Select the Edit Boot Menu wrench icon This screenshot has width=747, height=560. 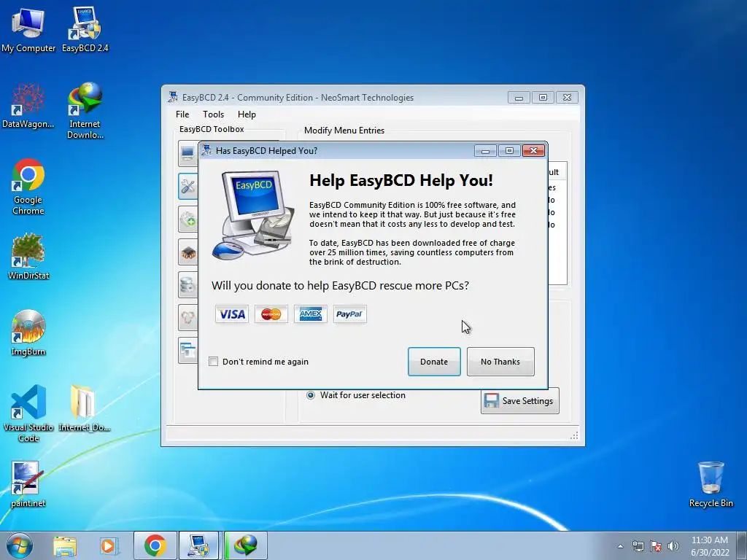pyautogui.click(x=187, y=186)
